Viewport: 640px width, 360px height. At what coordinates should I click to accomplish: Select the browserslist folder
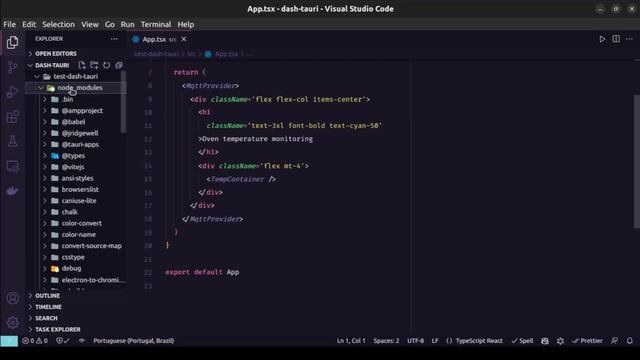pyautogui.click(x=76, y=189)
